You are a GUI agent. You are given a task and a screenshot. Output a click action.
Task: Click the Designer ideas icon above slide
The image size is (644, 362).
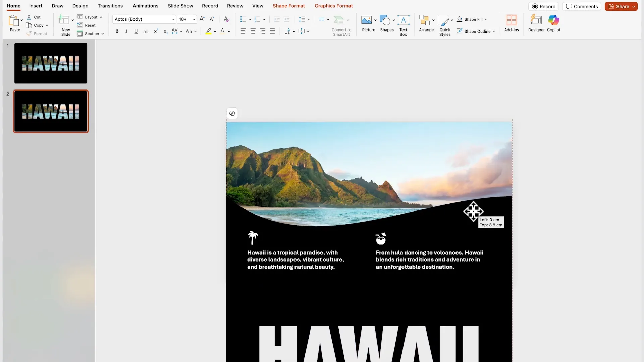click(232, 113)
